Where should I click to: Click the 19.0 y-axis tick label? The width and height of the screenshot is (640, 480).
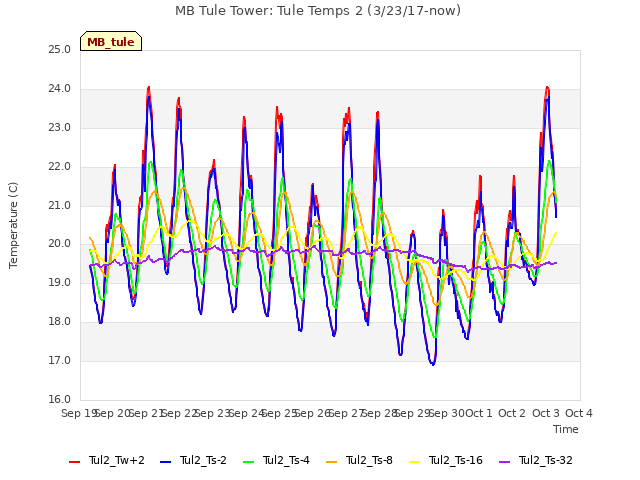click(60, 282)
